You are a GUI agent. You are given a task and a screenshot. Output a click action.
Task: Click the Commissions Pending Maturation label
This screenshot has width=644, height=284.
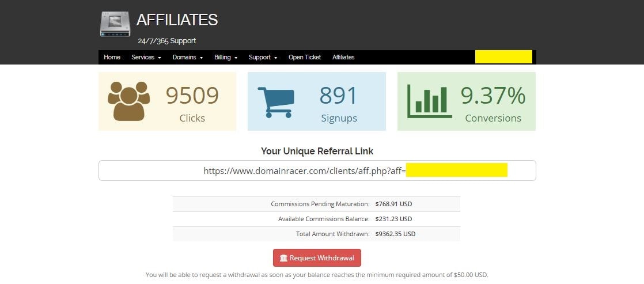click(320, 204)
